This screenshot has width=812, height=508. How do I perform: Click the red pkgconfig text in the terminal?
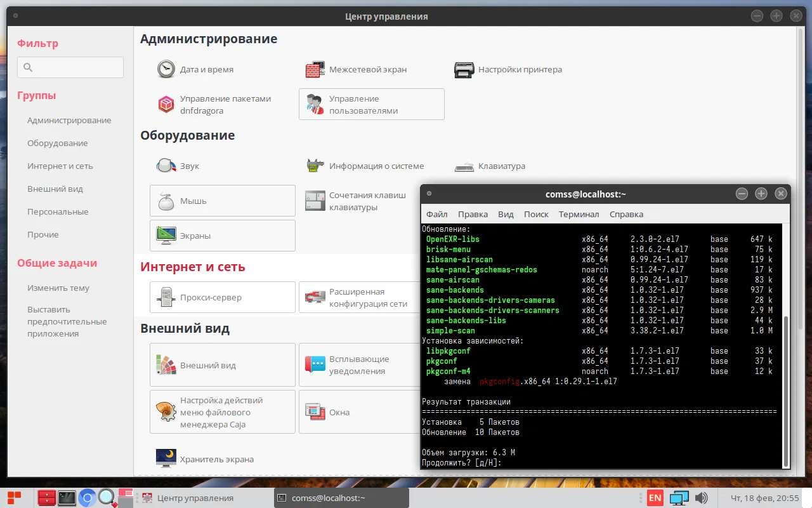[500, 382]
